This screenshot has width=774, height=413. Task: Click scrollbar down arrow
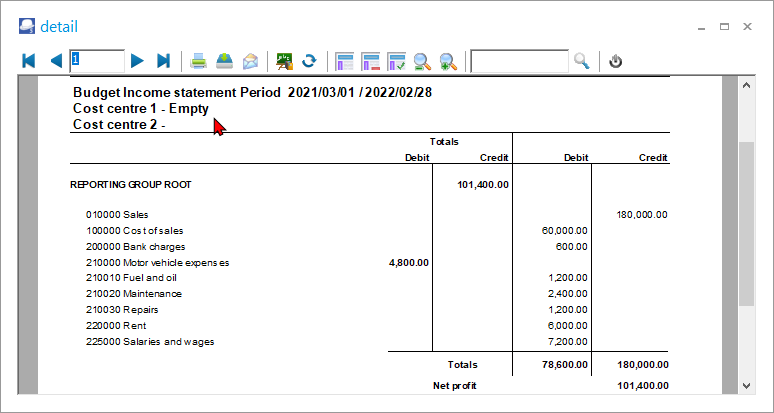746,386
